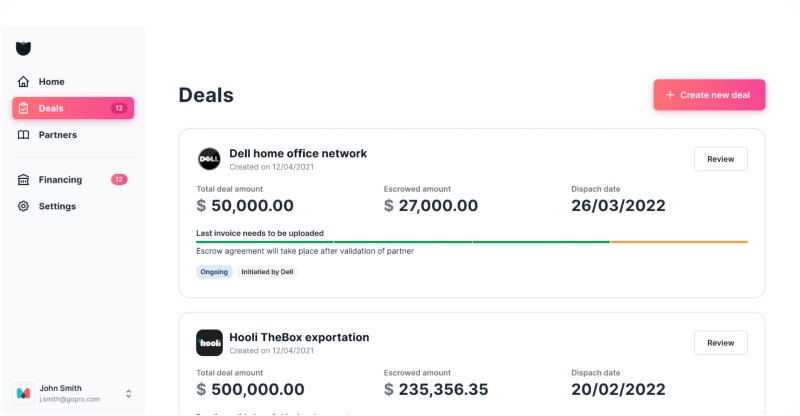Click the shield logo in the sidebar
The image size is (800, 416).
(24, 48)
